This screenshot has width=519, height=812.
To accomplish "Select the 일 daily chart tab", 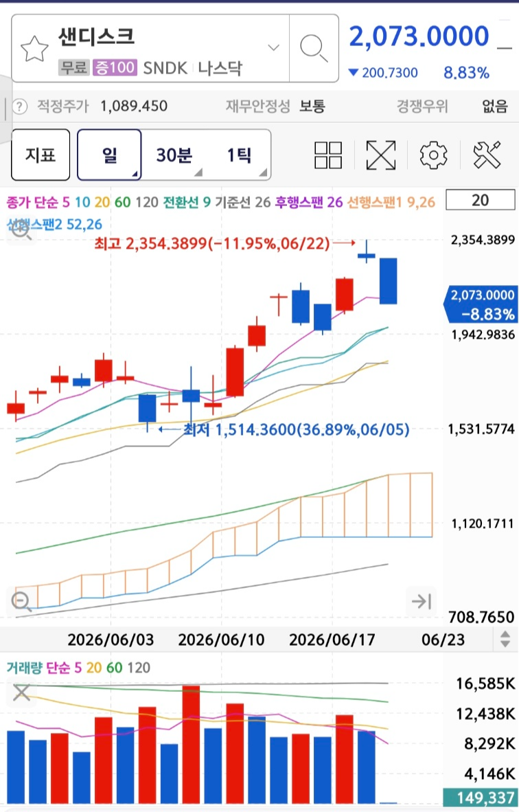I will 109,155.
